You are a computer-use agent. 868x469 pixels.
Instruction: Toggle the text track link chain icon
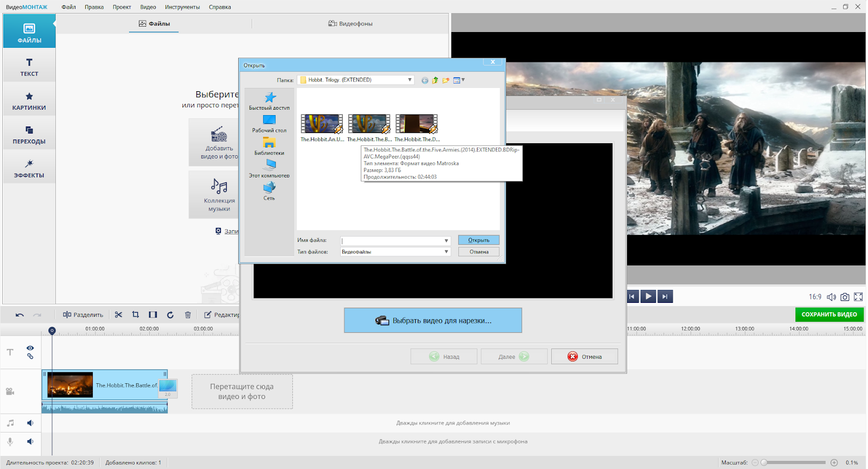pos(30,356)
